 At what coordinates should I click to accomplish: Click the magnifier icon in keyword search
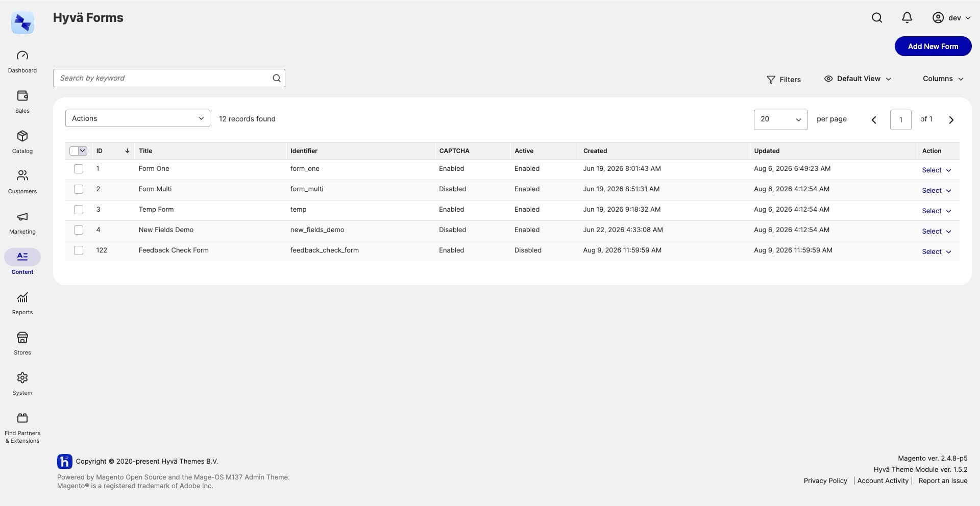[x=277, y=78]
